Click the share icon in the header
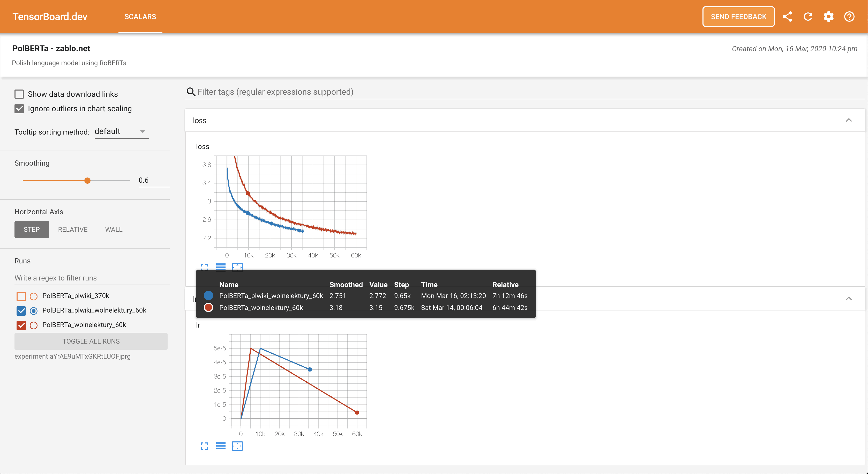Viewport: 868px width, 474px height. coord(787,17)
